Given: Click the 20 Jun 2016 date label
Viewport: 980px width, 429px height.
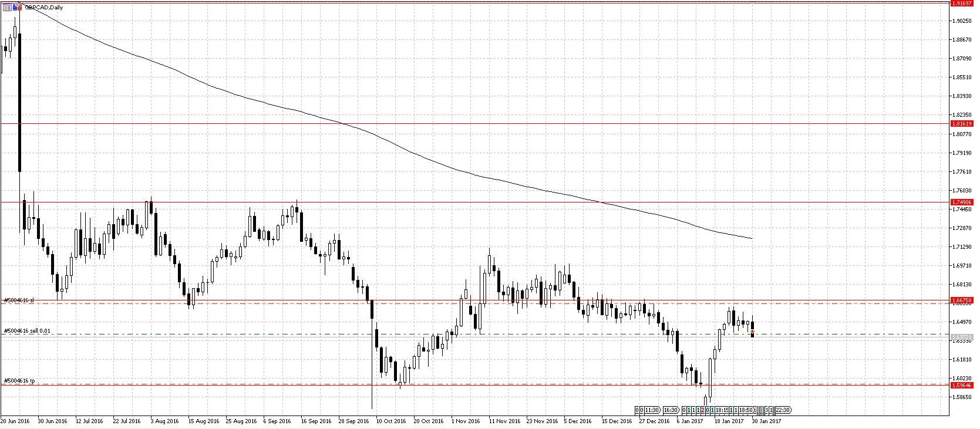Looking at the screenshot, I should [16, 421].
